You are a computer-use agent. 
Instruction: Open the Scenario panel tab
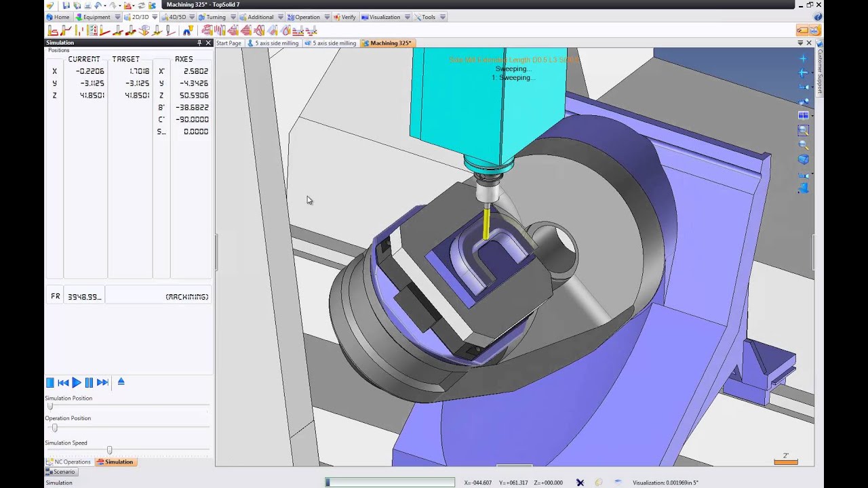[x=60, y=472]
